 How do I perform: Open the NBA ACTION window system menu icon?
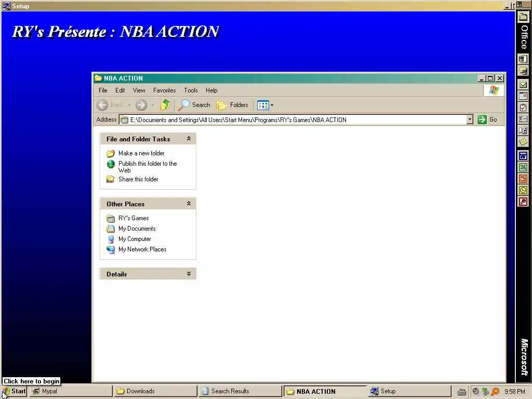98,78
